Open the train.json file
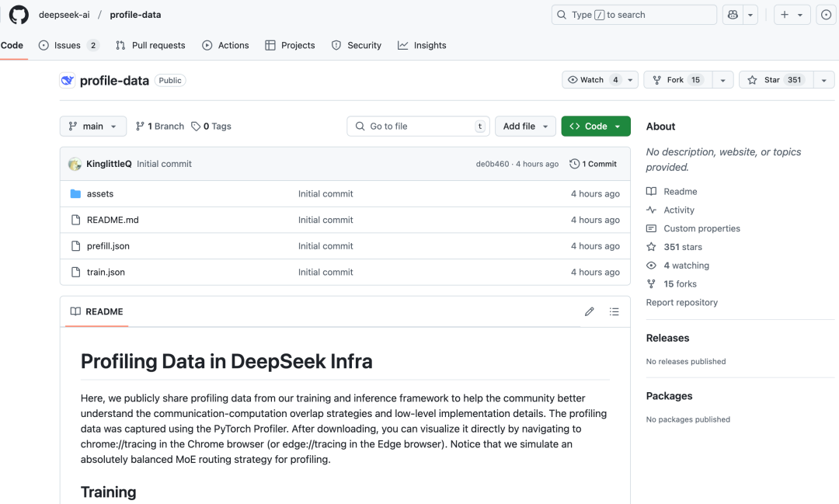Viewport: 839px width, 504px height. (106, 273)
